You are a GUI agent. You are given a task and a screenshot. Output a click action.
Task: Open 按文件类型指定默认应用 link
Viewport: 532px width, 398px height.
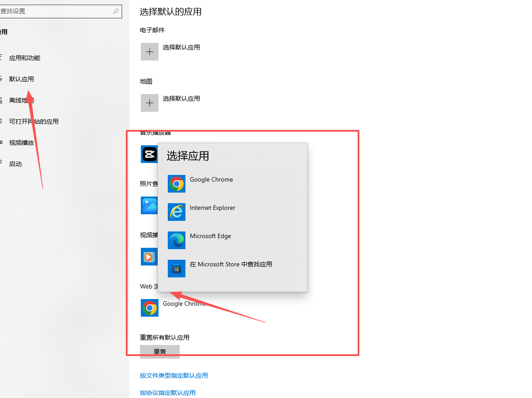(x=174, y=375)
